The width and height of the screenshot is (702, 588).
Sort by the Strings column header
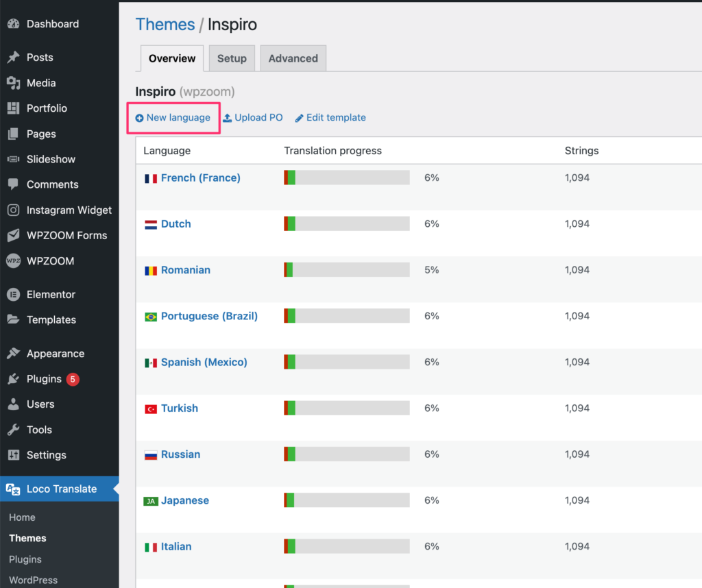(581, 151)
